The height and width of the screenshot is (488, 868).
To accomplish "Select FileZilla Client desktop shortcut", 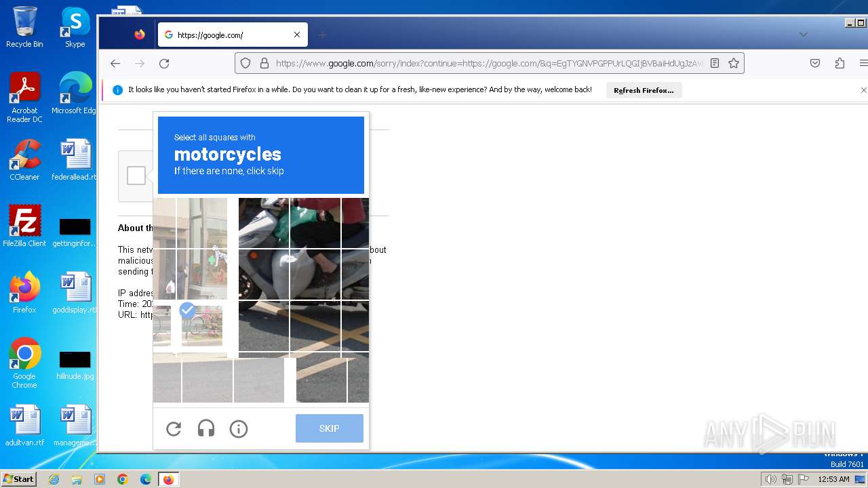I will (24, 226).
